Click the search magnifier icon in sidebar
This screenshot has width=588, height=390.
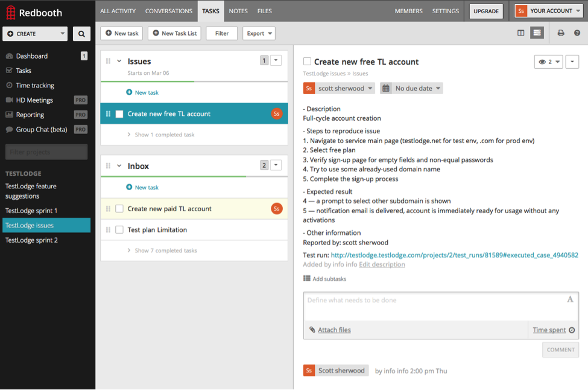pos(81,34)
